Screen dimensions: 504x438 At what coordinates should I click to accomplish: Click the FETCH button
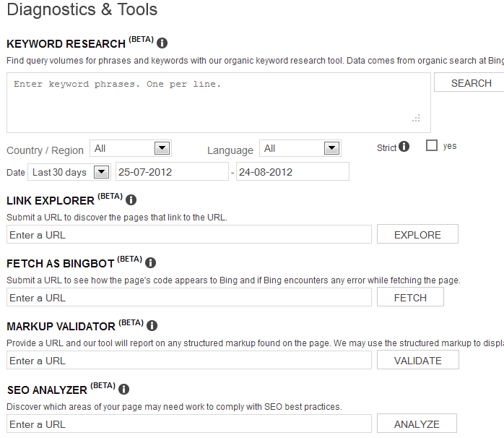tap(410, 297)
